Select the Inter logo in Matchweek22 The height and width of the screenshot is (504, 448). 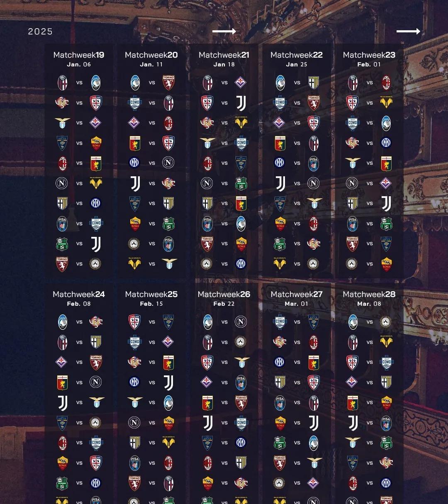coord(280,163)
